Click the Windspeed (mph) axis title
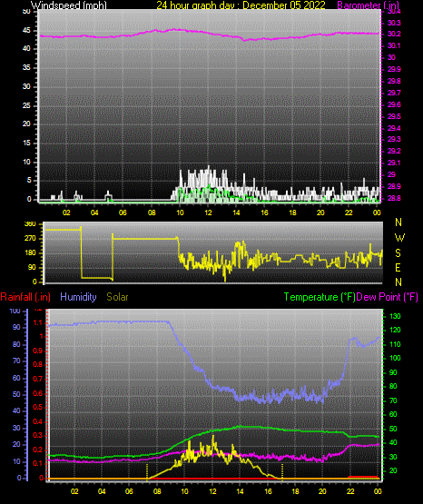Image resolution: width=423 pixels, height=504 pixels. click(69, 5)
